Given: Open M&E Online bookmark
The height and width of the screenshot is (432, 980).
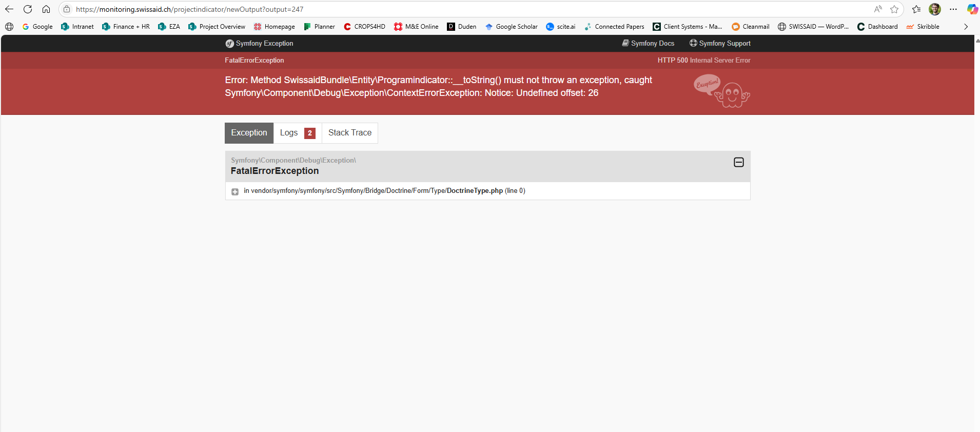Looking at the screenshot, I should tap(416, 27).
